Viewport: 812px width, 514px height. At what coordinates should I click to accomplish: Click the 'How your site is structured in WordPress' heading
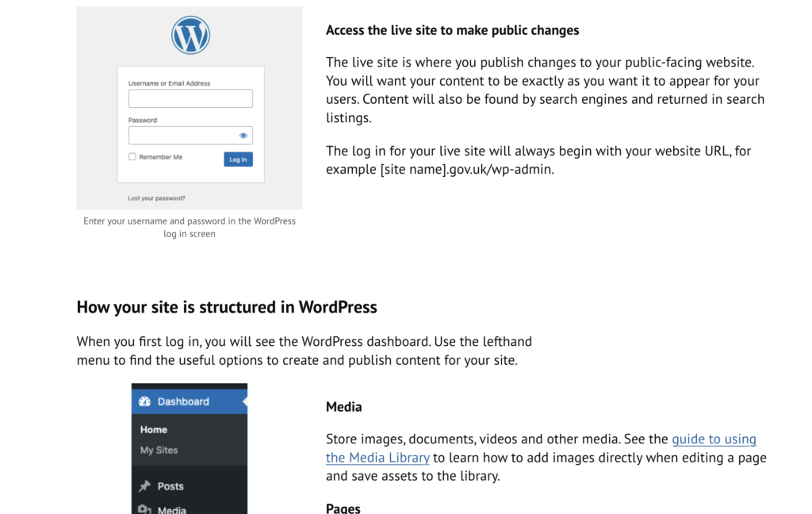point(227,307)
